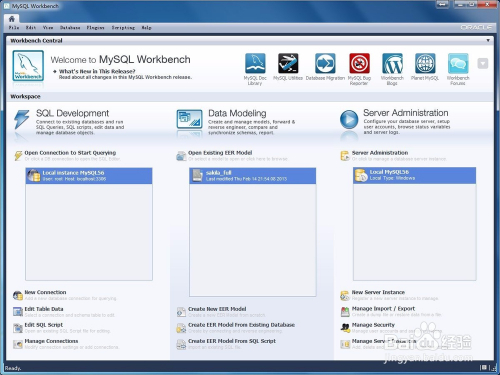Click the New Server Instance link
Image resolution: width=500 pixels, height=375 pixels.
pyautogui.click(x=378, y=292)
